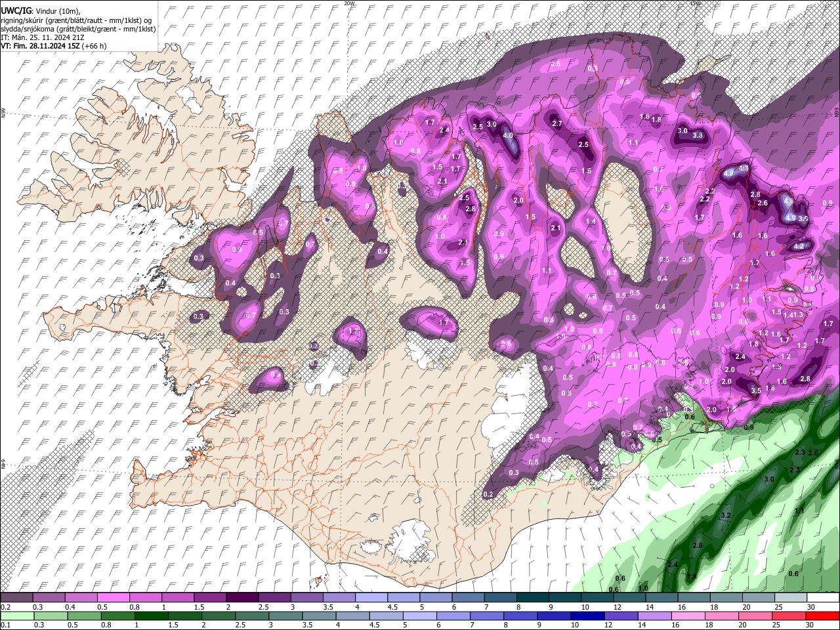Click the '0.1' label under the rain scale
840x630 pixels.
point(5,626)
